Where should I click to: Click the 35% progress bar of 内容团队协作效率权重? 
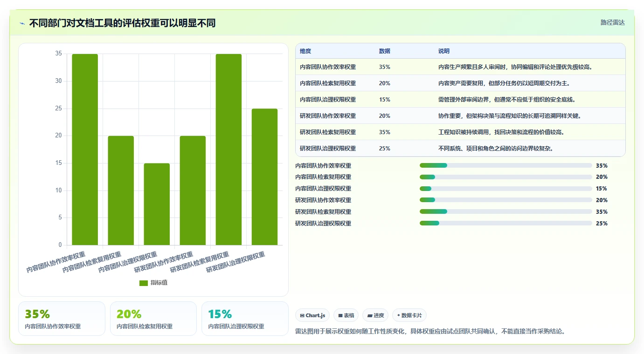point(506,165)
